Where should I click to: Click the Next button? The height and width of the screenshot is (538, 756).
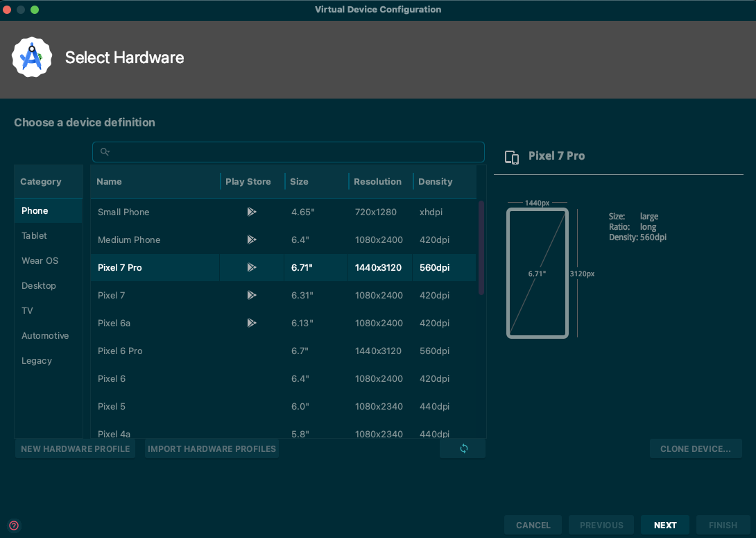click(665, 525)
